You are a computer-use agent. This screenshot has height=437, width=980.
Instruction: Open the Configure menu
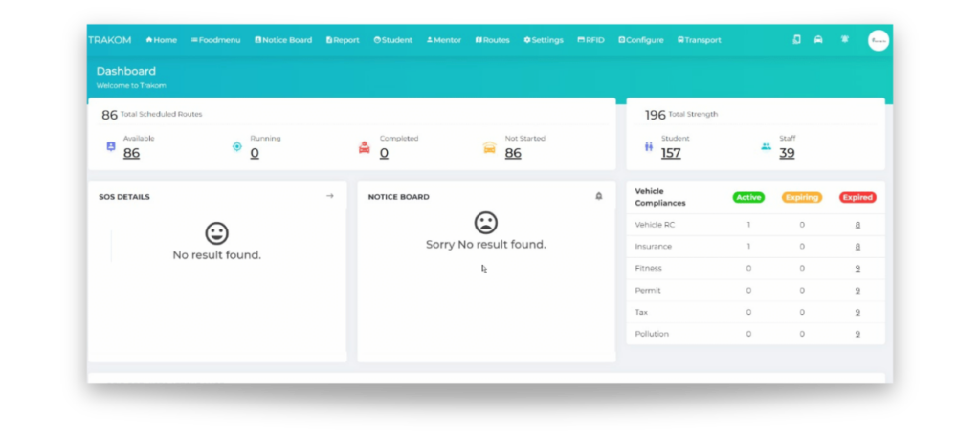tap(640, 40)
